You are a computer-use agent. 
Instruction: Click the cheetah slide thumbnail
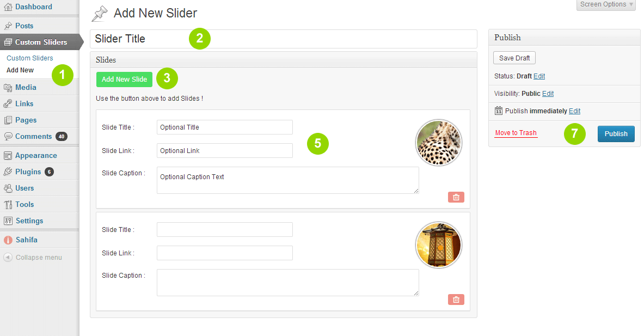pyautogui.click(x=439, y=143)
